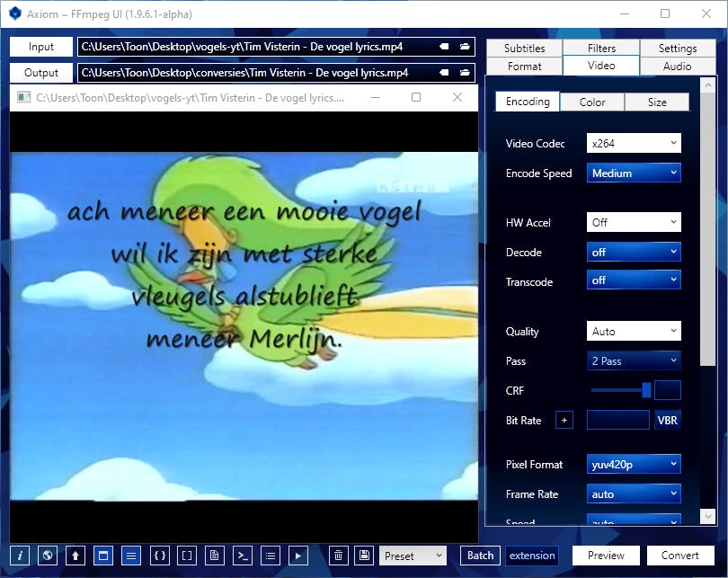Open the info window with the i icon
728x578 pixels.
coord(20,556)
